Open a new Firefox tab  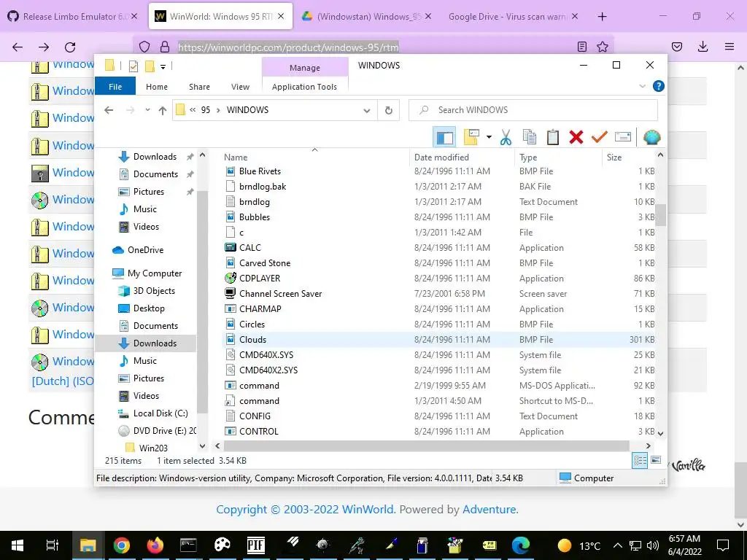[602, 17]
